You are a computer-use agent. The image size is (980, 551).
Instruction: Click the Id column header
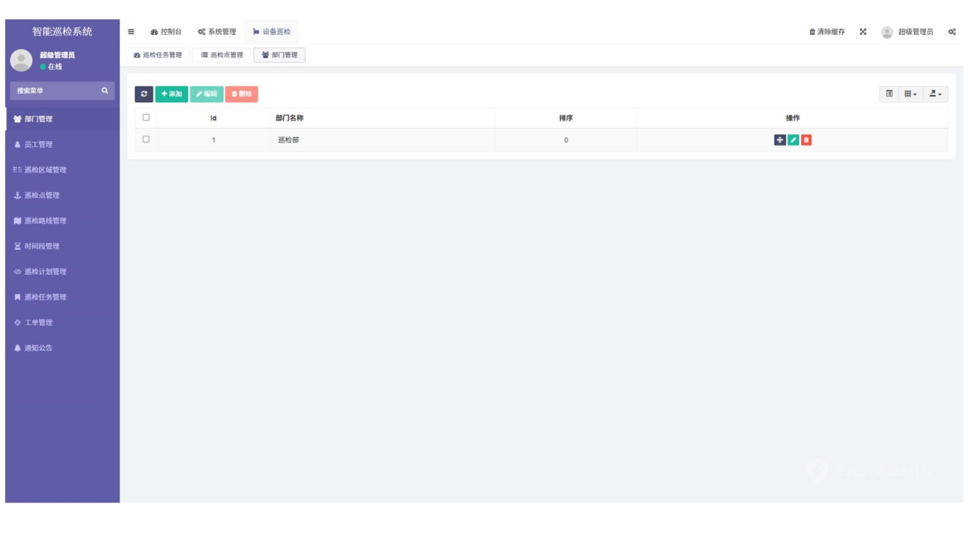point(213,118)
